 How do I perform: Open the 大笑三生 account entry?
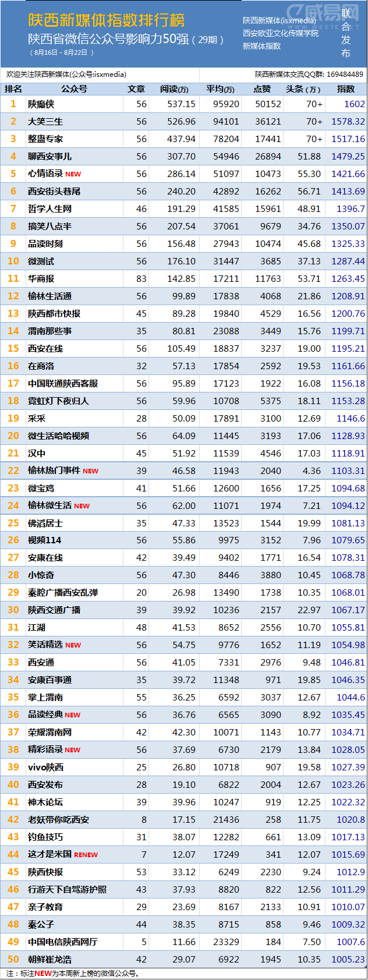click(x=45, y=122)
